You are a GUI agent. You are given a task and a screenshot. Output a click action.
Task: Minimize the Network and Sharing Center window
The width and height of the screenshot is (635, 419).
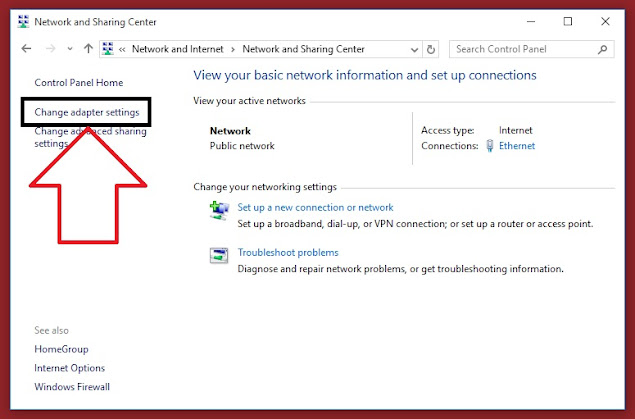point(531,21)
